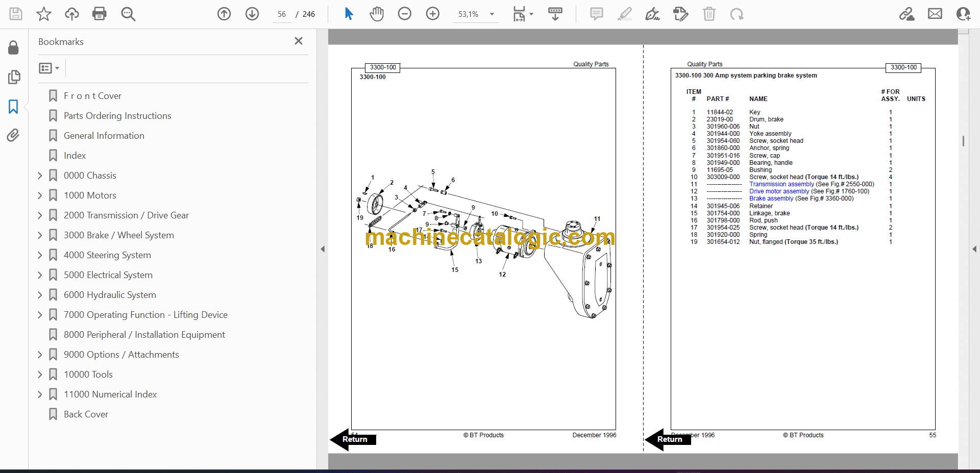The height and width of the screenshot is (473, 980).
Task: Close the Bookmarks panel
Action: click(299, 41)
